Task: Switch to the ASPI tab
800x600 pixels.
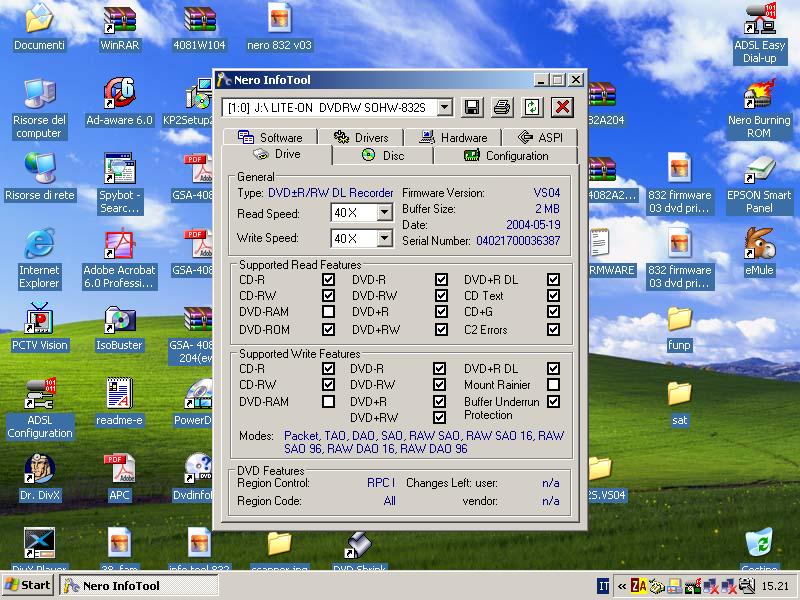Action: pyautogui.click(x=540, y=137)
